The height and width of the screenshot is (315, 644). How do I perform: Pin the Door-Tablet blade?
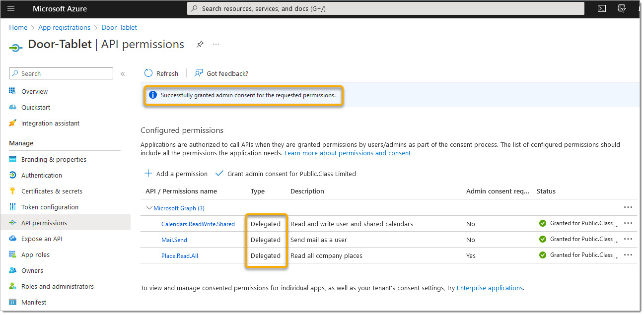(x=200, y=44)
